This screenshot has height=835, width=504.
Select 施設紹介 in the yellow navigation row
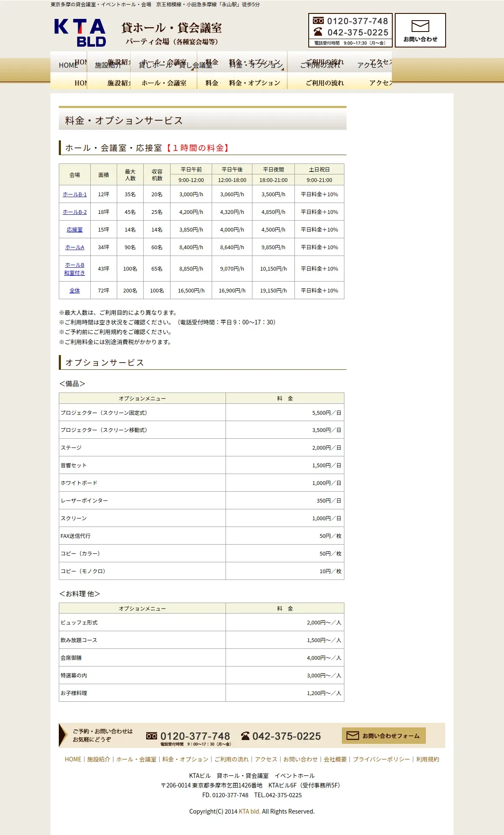tap(118, 83)
